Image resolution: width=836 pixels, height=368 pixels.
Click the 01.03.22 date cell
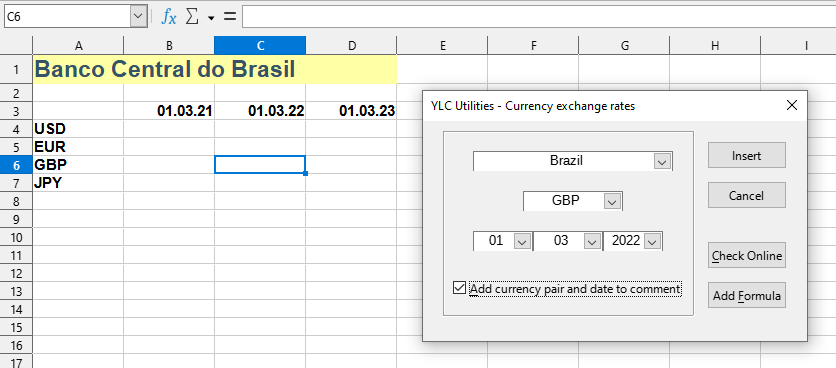click(260, 111)
